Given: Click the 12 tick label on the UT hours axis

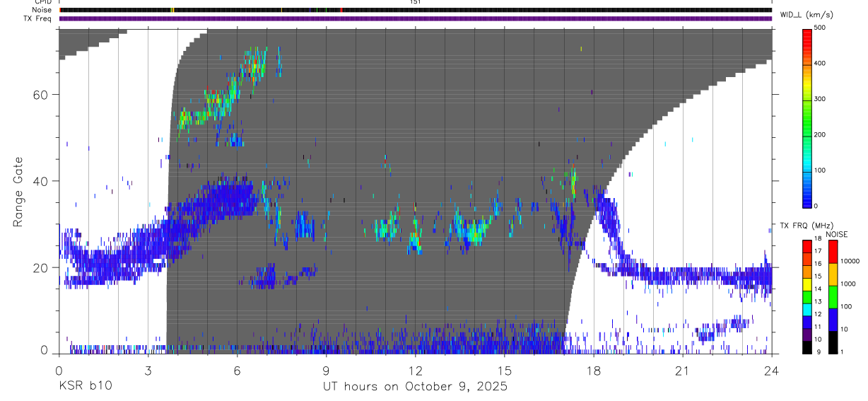Looking at the screenshot, I should pyautogui.click(x=416, y=371).
